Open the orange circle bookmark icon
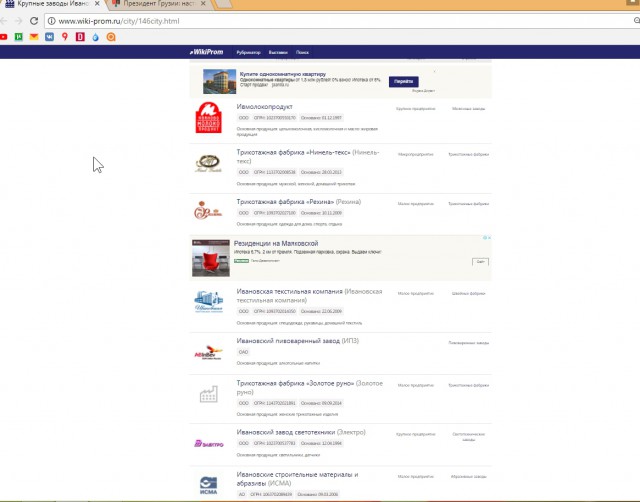 111,37
